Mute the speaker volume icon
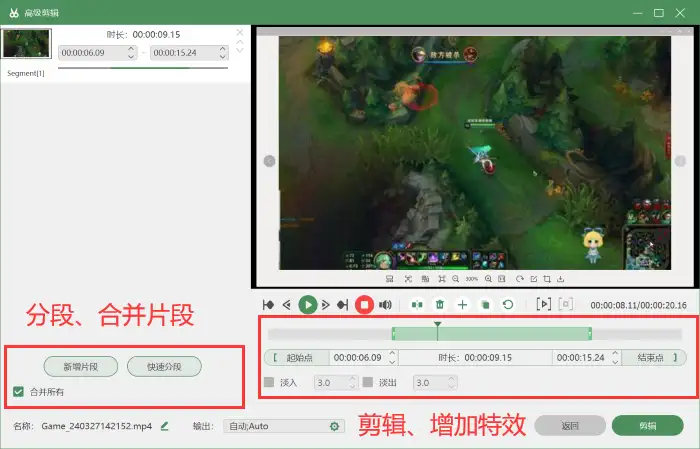This screenshot has width=700, height=449. [x=385, y=305]
